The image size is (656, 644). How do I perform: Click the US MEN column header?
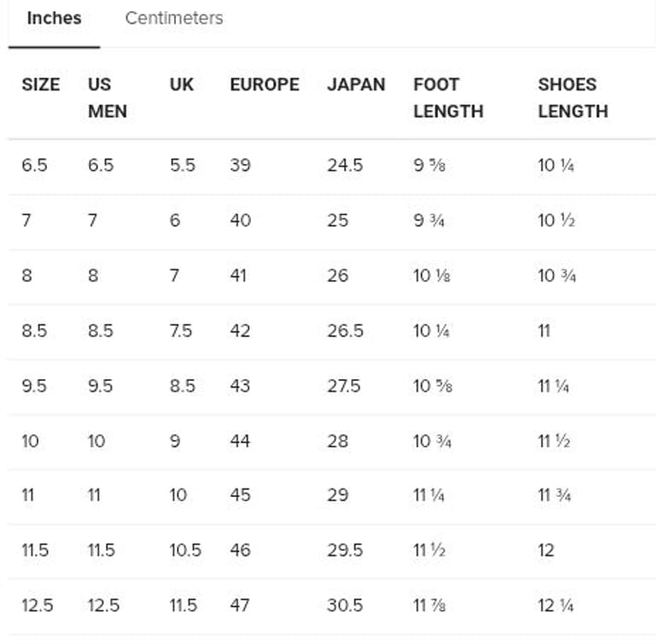pos(107,97)
